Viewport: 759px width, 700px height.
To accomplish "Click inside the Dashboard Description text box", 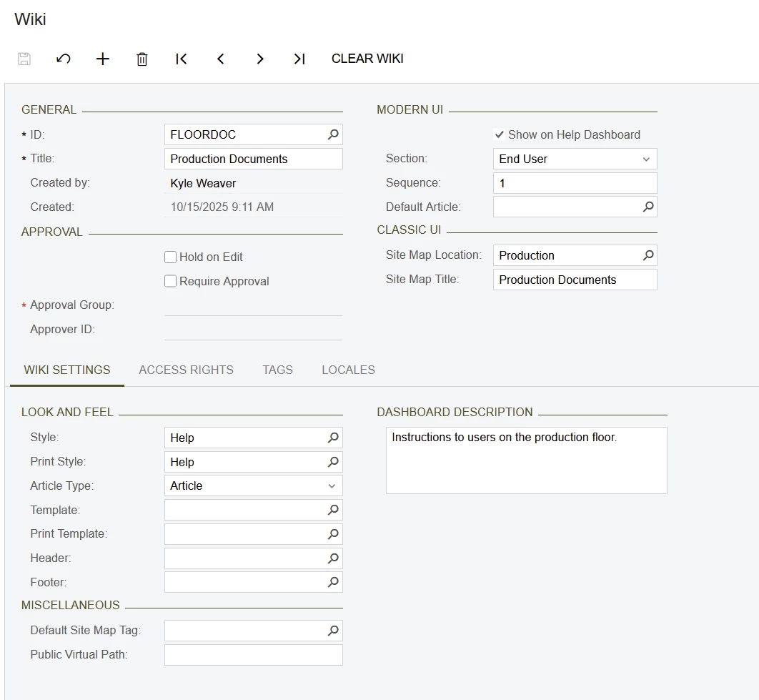I will pos(527,460).
